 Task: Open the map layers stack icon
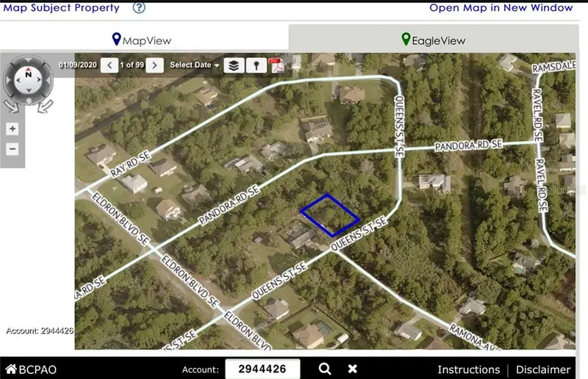coord(234,65)
